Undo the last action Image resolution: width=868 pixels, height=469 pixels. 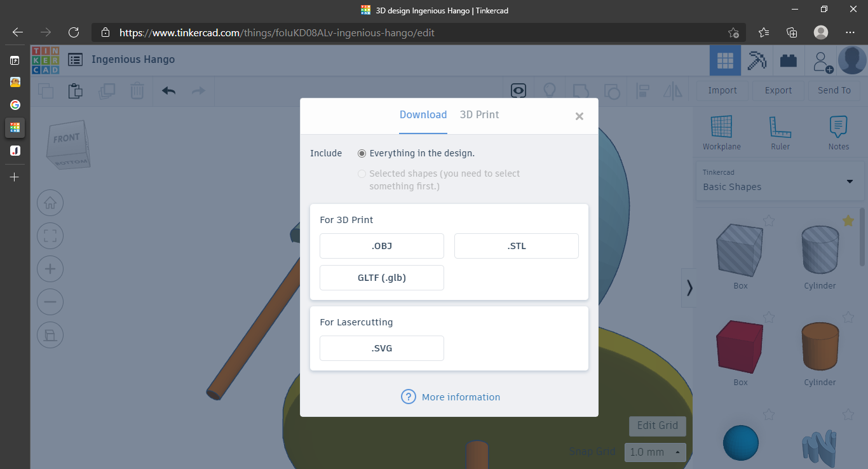click(x=168, y=91)
